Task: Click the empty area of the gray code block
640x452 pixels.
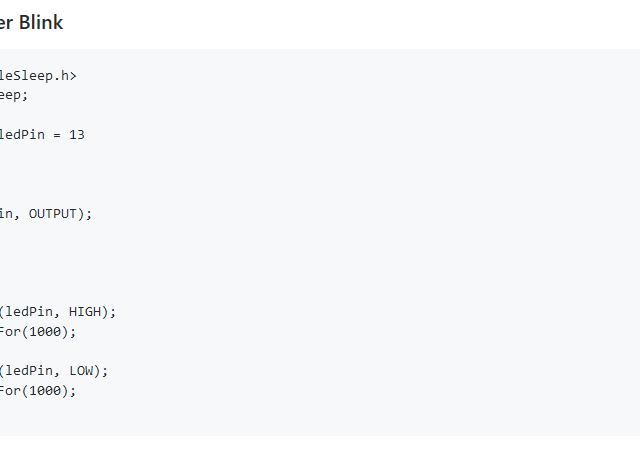Action: (367, 245)
